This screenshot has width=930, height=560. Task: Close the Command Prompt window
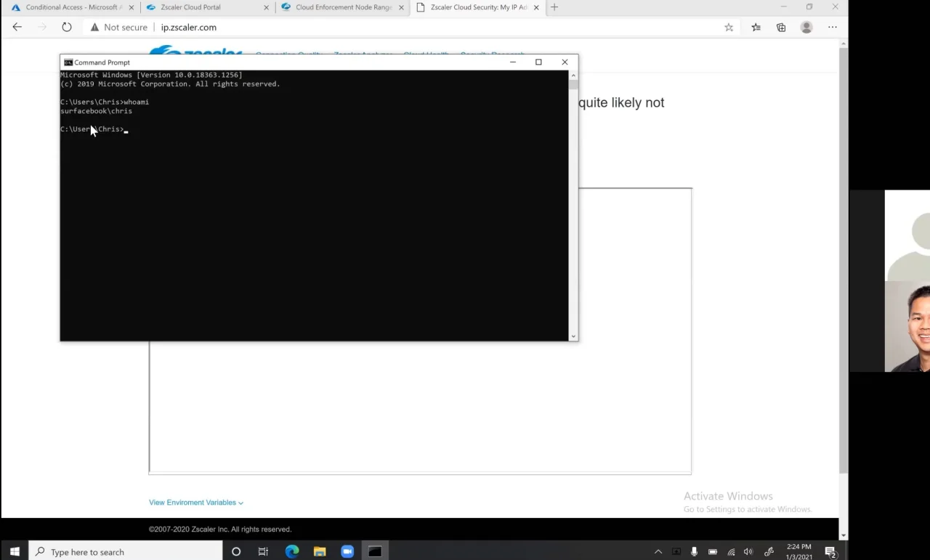565,62
